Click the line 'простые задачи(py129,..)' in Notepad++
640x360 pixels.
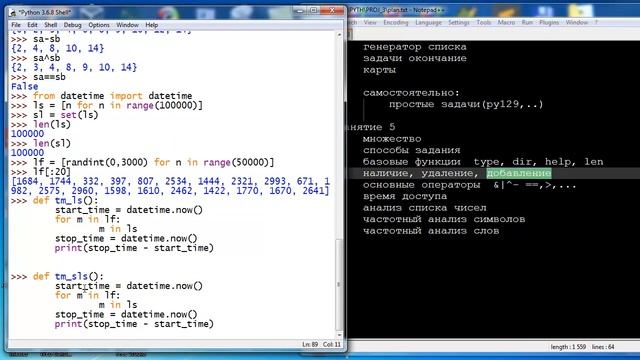[x=466, y=104]
